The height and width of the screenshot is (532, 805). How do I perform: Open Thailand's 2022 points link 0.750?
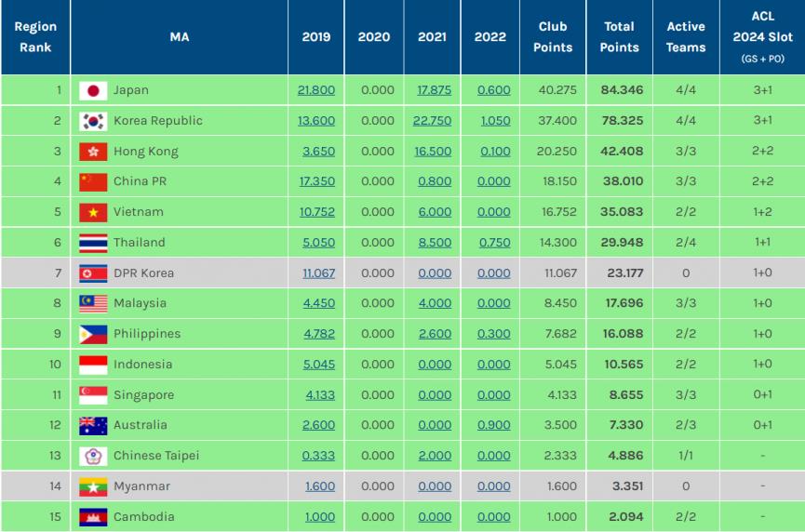493,243
